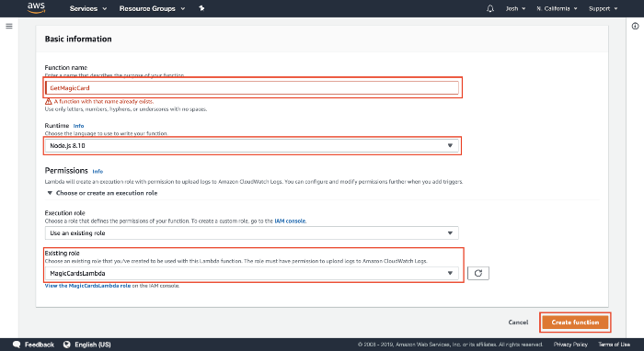Click the globe language icon
The width and height of the screenshot is (644, 351).
point(67,345)
